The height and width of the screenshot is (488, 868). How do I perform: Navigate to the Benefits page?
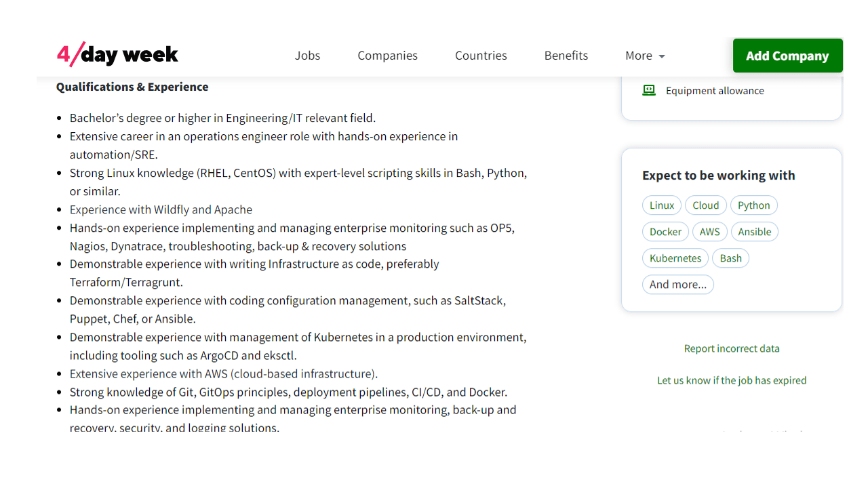point(566,56)
